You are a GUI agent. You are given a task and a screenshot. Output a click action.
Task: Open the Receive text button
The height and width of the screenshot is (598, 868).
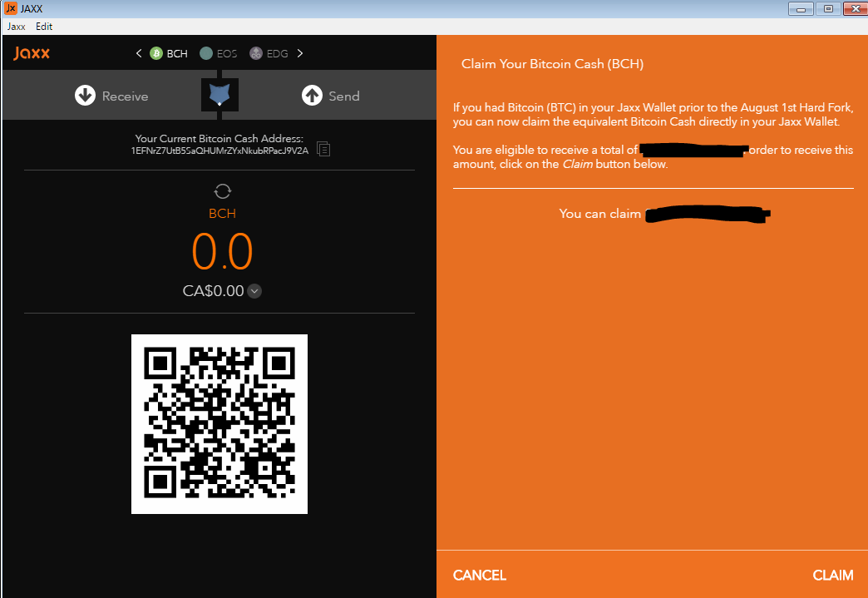point(125,96)
